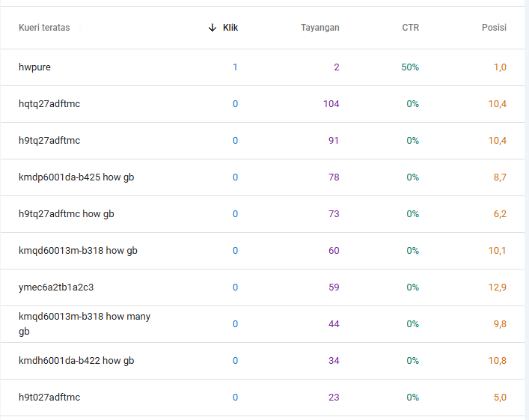Click the 50% CTR value for hwpure
529x420 pixels.
[410, 67]
